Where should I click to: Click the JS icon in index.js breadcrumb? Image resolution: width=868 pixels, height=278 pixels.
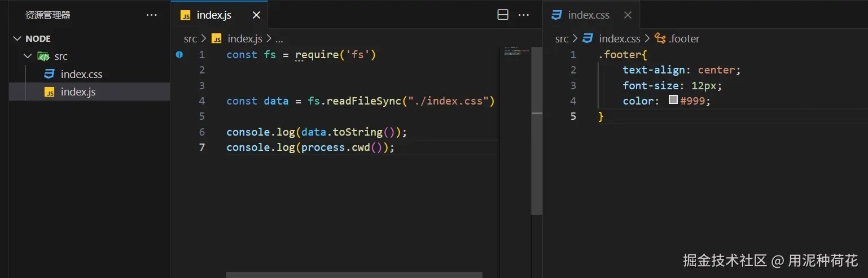point(217,39)
